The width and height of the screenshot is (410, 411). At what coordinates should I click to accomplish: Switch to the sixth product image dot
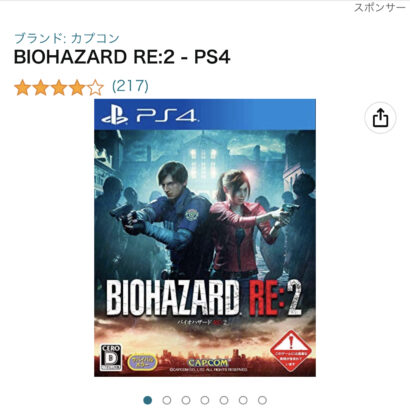point(243,400)
